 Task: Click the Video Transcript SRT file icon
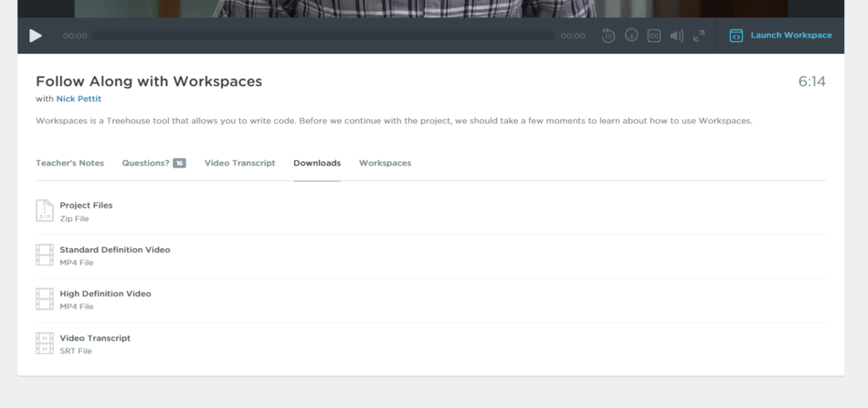(x=45, y=343)
